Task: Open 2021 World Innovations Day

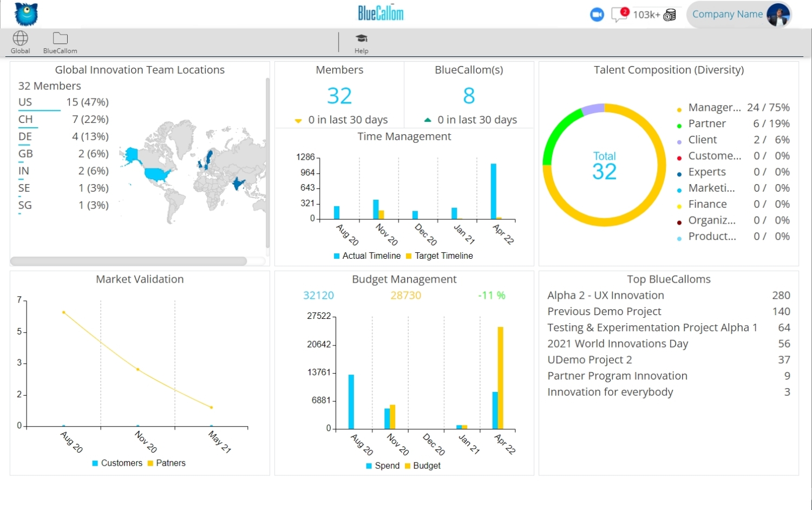Action: [x=669, y=344]
